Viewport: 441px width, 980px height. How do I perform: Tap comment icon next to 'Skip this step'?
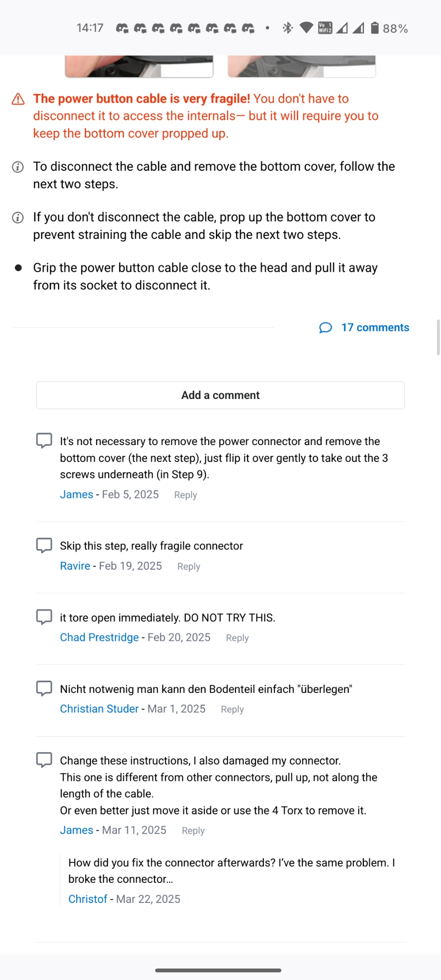tap(44, 545)
